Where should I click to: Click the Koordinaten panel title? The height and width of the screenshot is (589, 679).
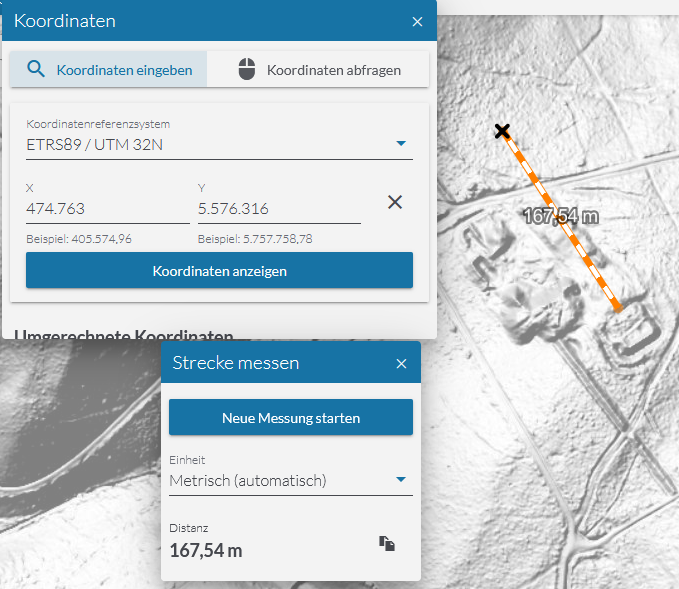point(65,21)
